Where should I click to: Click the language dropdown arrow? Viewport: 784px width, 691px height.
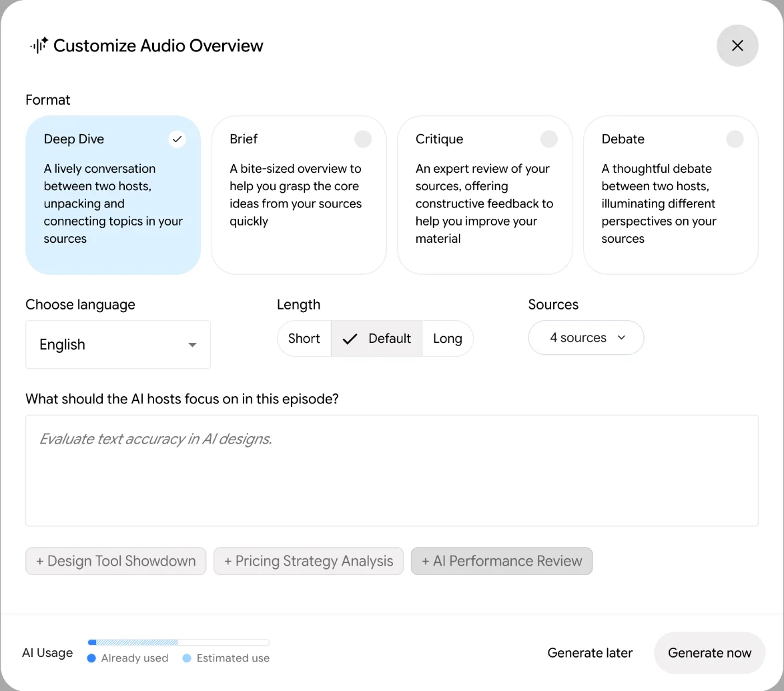click(192, 345)
